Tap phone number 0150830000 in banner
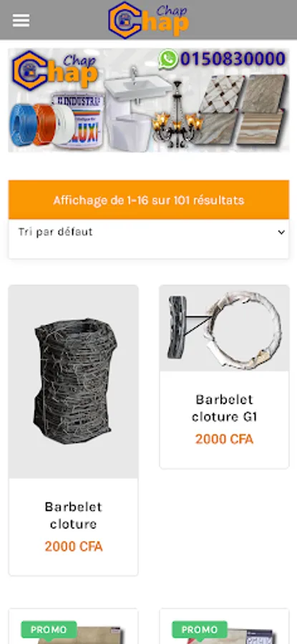297x644 pixels. point(233,59)
